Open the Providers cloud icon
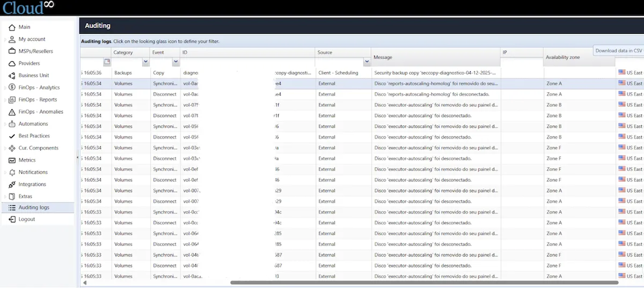 (12, 63)
